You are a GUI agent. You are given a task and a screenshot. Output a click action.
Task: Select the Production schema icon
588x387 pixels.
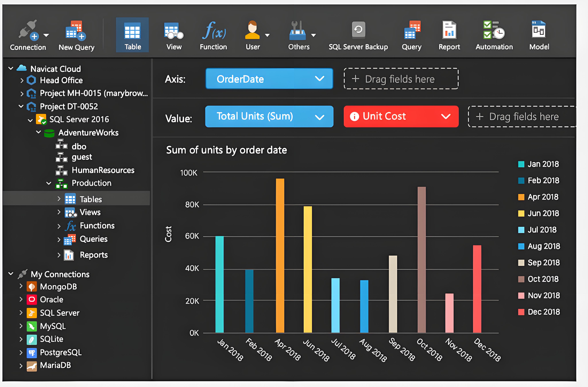(61, 183)
